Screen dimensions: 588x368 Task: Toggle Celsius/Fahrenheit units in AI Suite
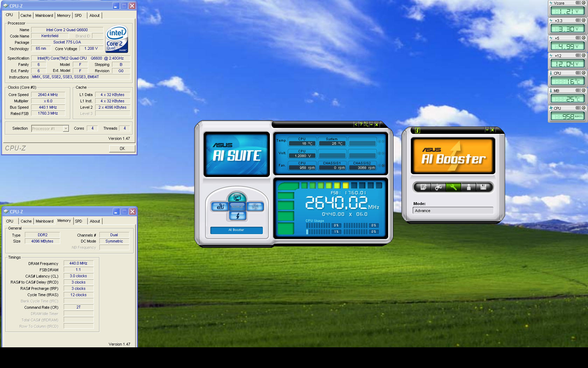point(366,124)
